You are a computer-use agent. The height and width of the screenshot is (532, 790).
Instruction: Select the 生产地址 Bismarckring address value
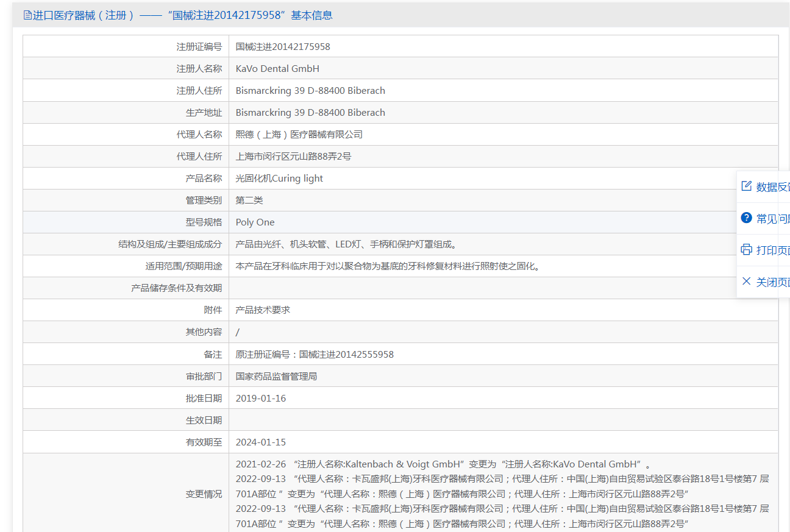point(310,112)
